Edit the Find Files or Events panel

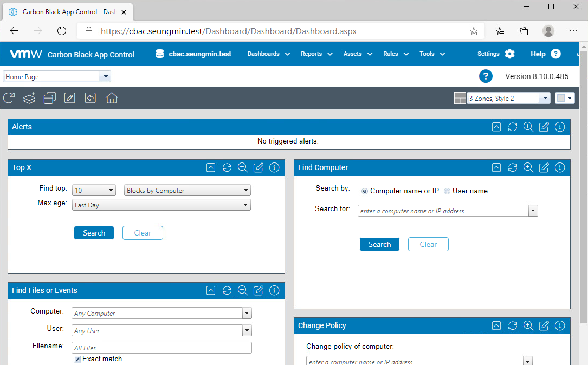point(259,290)
